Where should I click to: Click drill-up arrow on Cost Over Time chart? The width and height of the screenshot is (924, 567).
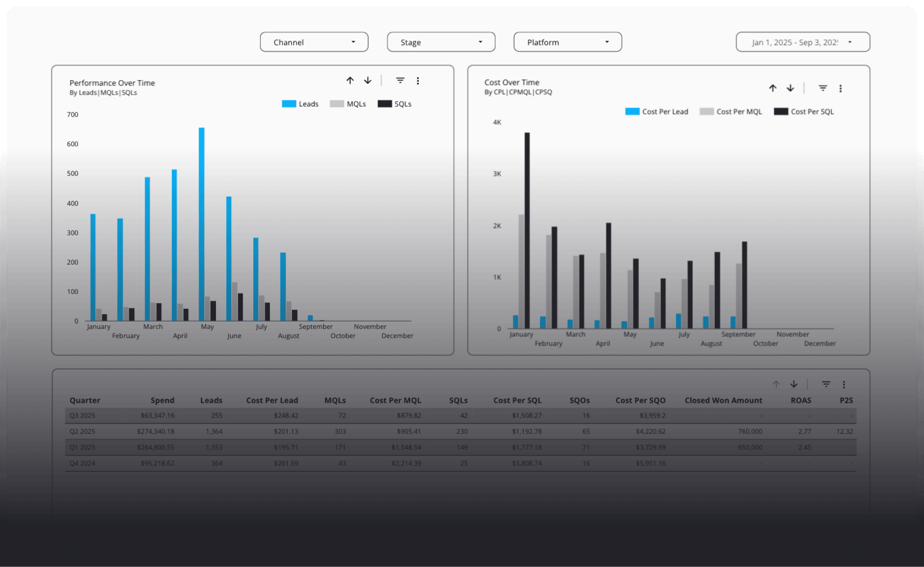coord(773,88)
